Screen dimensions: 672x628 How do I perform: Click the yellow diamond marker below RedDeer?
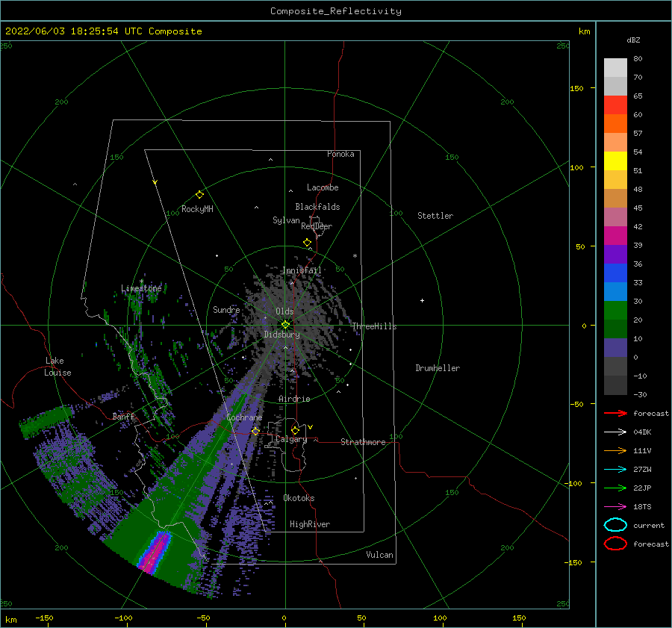click(x=307, y=243)
